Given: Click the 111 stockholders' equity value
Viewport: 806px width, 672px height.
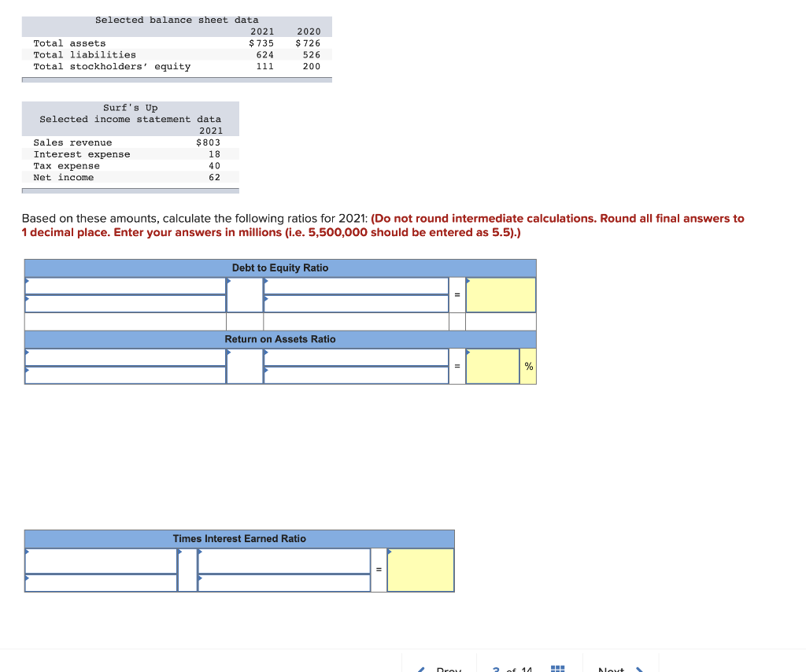Looking at the screenshot, I should click(x=265, y=66).
